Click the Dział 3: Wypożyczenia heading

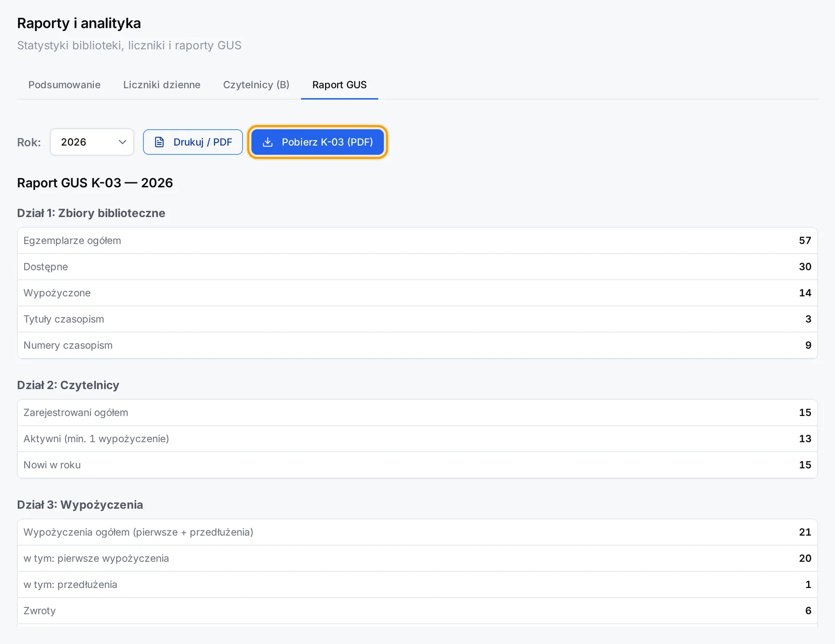pyautogui.click(x=80, y=505)
